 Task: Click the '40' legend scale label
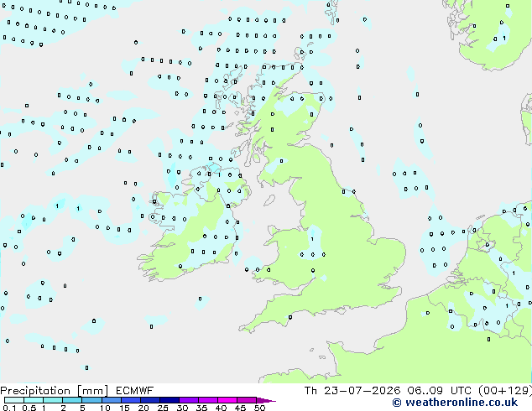(x=221, y=408)
